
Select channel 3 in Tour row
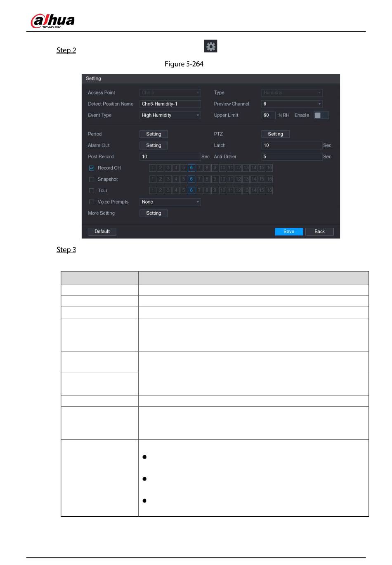(168, 190)
